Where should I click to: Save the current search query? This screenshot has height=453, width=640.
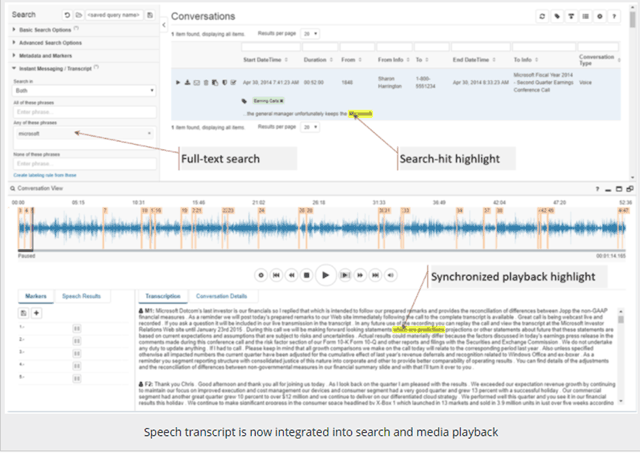click(x=150, y=17)
